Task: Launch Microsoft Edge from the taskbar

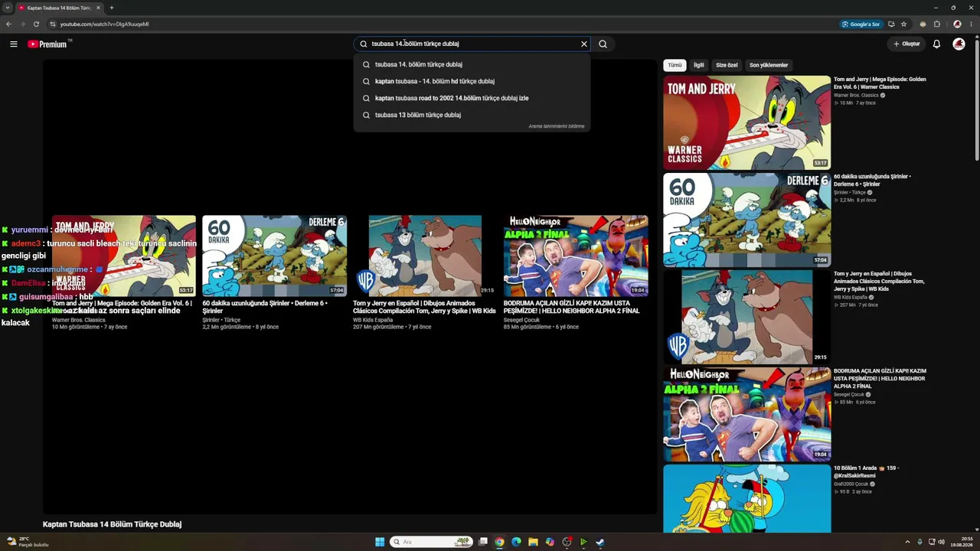Action: (x=516, y=542)
